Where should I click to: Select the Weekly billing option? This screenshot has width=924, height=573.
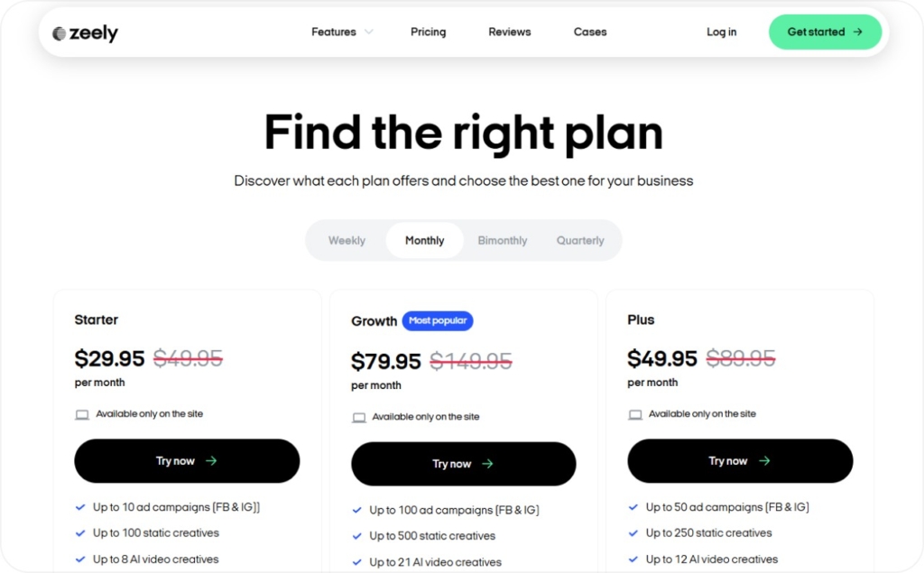tap(346, 240)
